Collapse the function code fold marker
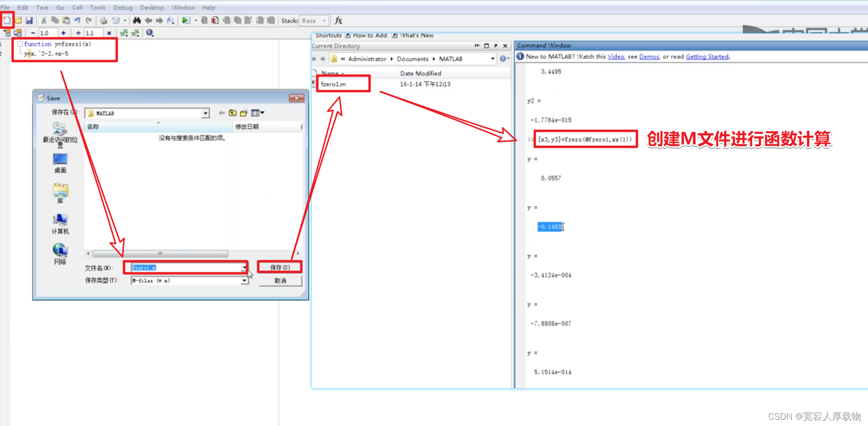The image size is (868, 426). pos(20,44)
